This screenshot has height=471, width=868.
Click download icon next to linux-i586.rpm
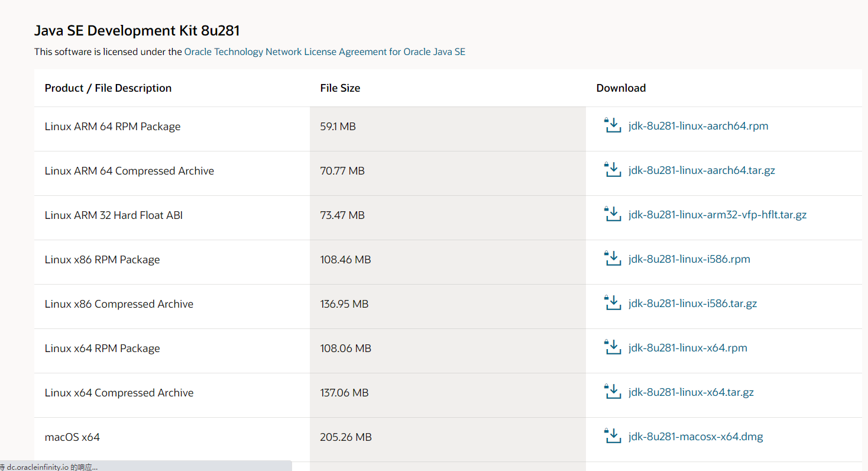pyautogui.click(x=613, y=259)
